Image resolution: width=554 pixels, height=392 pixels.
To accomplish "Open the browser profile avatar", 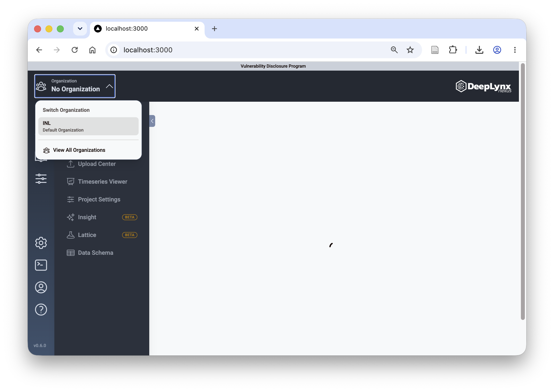I will (x=497, y=50).
